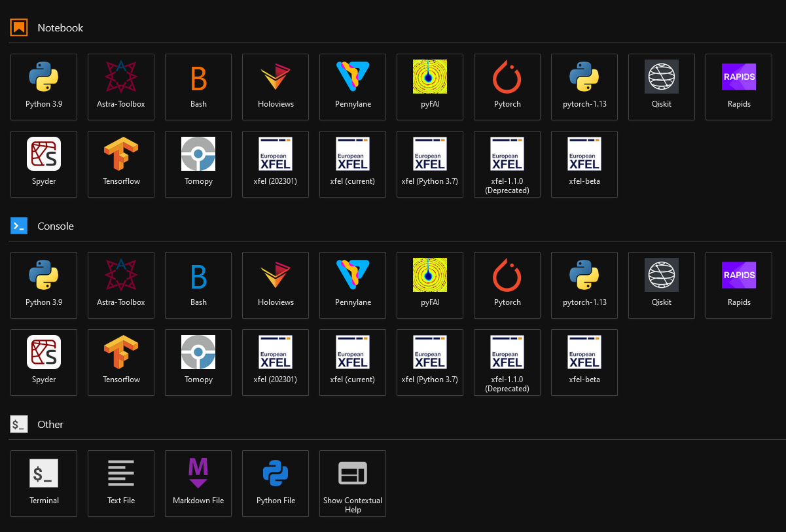Start Tensorflow console
Screen dimensions: 786x532
coord(121,362)
